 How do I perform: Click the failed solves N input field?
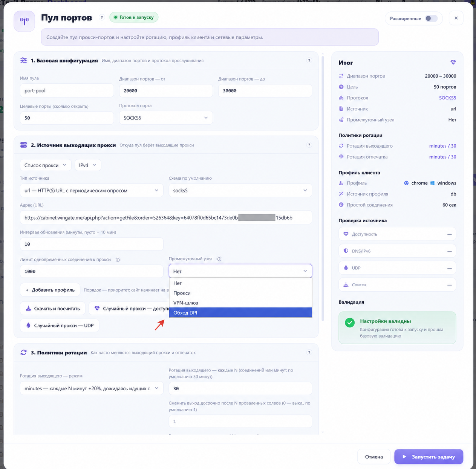(240, 421)
